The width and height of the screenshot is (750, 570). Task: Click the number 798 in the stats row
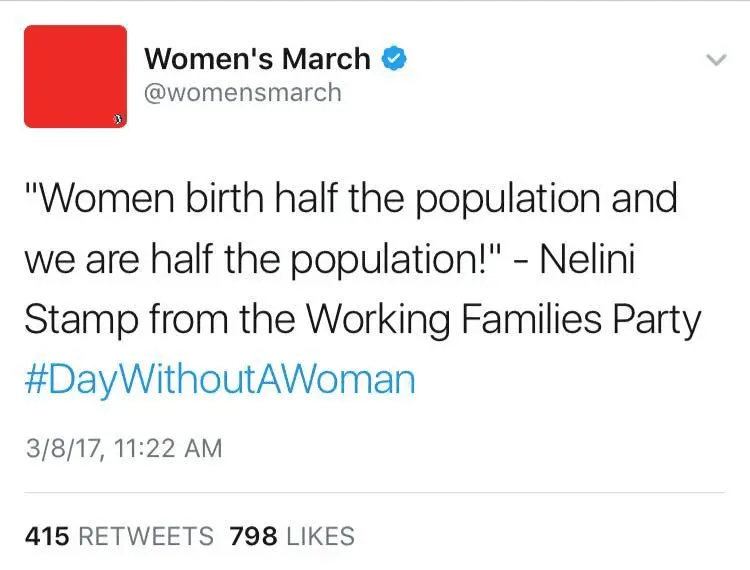pyautogui.click(x=253, y=536)
